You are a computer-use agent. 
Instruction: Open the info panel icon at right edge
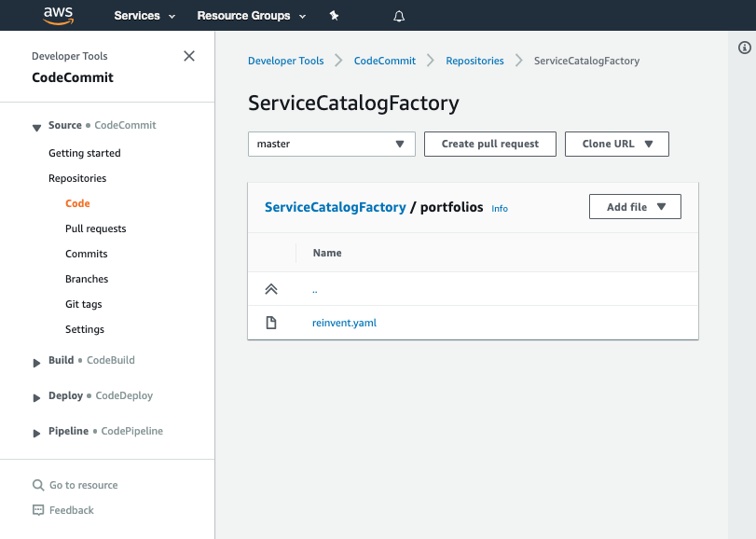tap(745, 48)
